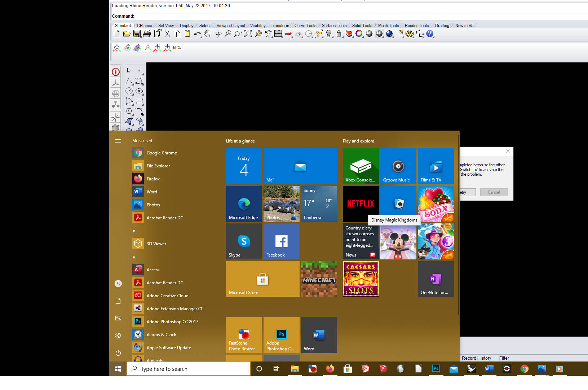The width and height of the screenshot is (588, 390).
Task: Open the Set View tab
Action: 166,26
